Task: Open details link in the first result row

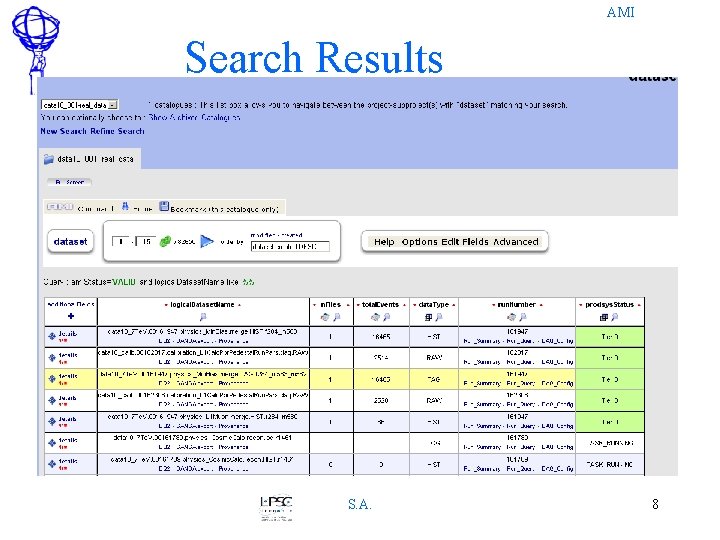Action: coord(68,334)
